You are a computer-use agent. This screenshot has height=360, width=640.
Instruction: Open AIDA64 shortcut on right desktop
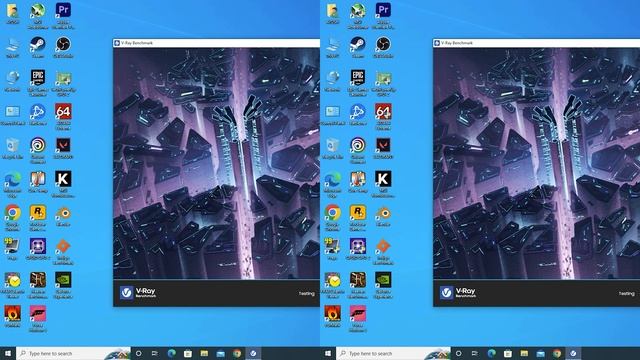point(383,111)
